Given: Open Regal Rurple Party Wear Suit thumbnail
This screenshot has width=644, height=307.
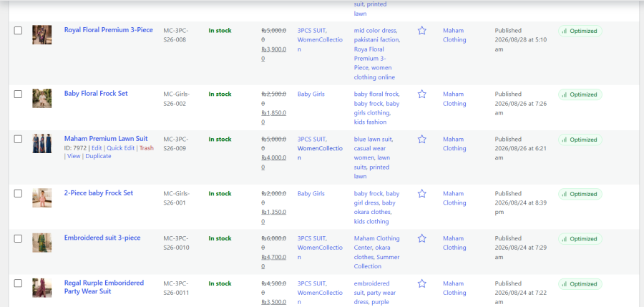Looking at the screenshot, I should click(42, 288).
